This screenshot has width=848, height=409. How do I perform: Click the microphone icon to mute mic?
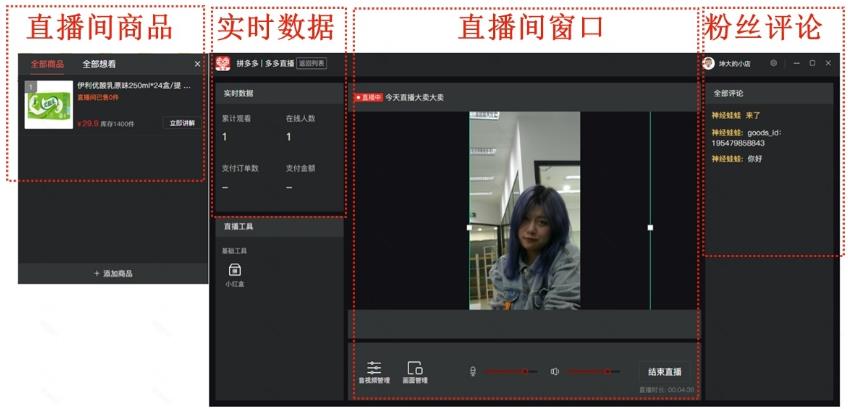point(473,372)
